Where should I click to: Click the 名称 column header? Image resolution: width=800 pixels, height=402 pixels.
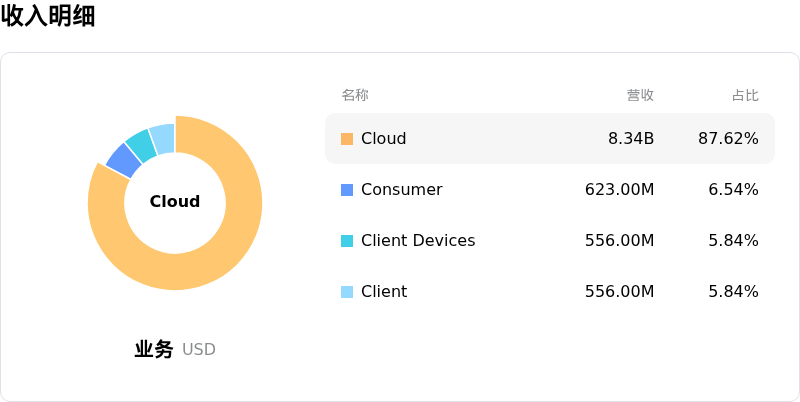click(355, 95)
